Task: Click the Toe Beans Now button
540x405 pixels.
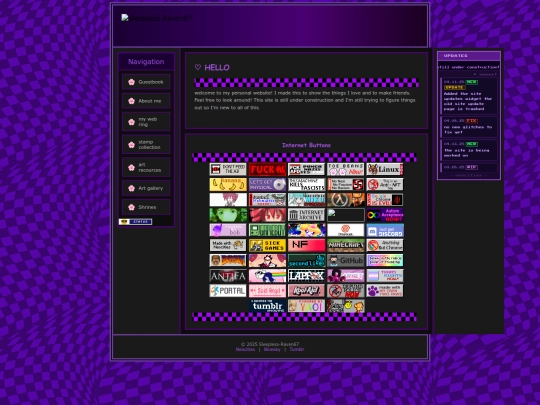Action: [x=345, y=169]
